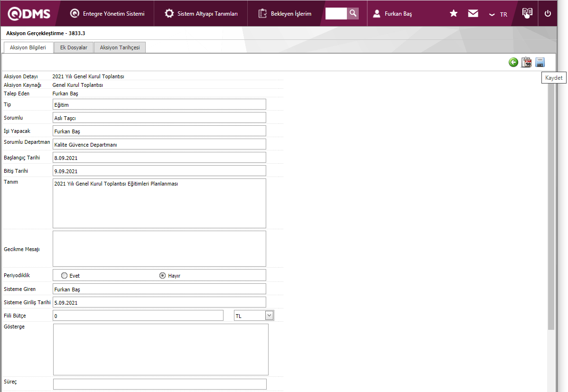The width and height of the screenshot is (568, 392).
Task: Select Hayır for Periyodiklik
Action: (163, 276)
